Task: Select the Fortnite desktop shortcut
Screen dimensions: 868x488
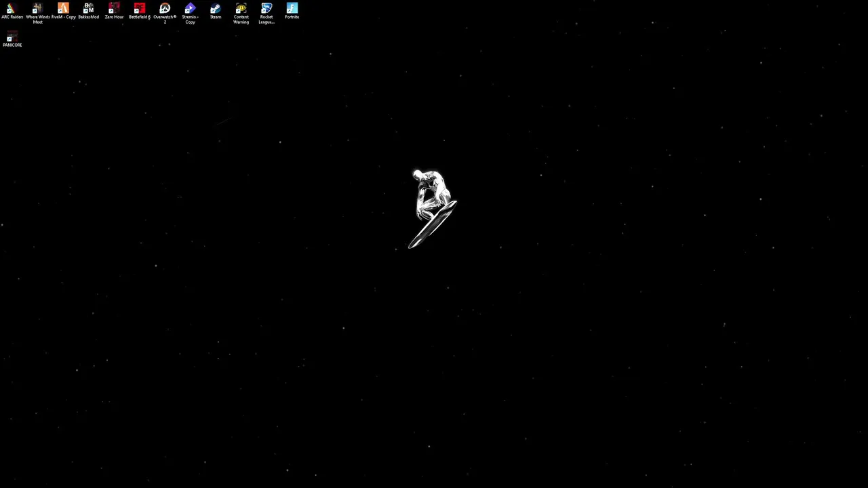Action: tap(292, 11)
